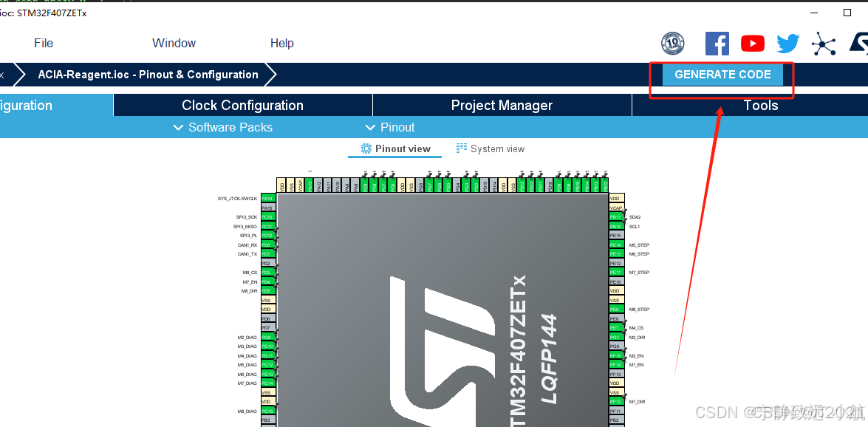This screenshot has height=427, width=868.
Task: Click the PG1 pin labeled M2_DIR
Action: click(x=617, y=337)
